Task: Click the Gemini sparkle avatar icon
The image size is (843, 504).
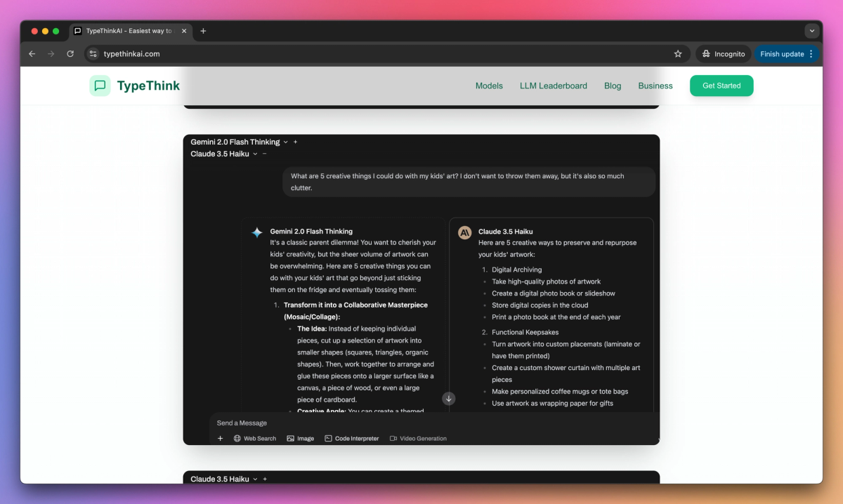Action: (257, 232)
